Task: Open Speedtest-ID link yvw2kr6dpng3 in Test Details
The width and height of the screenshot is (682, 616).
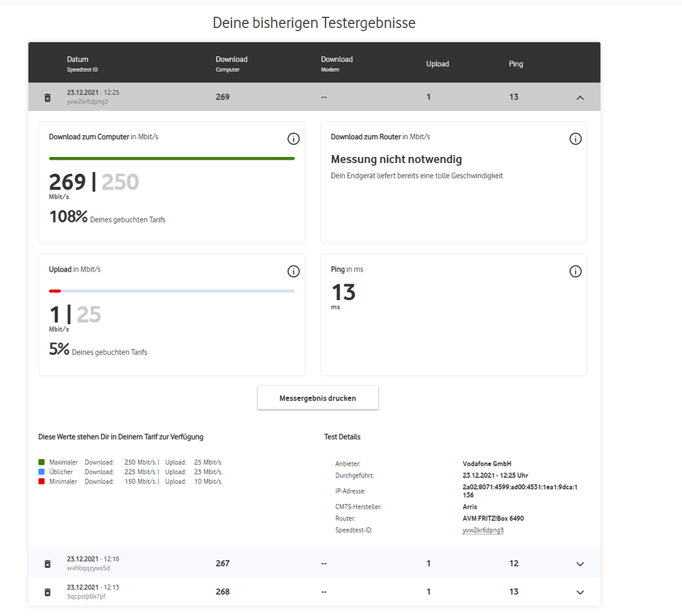Action: pos(483,530)
